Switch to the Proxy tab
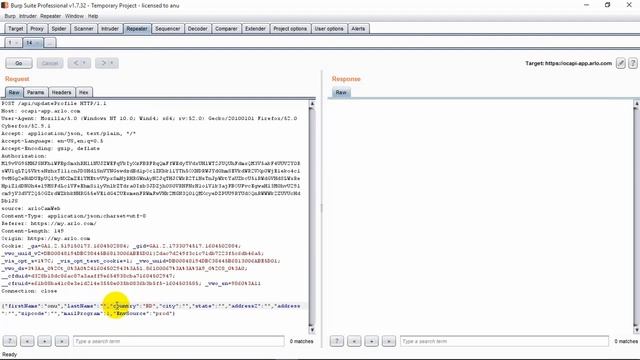This screenshot has height=360, width=640. (x=37, y=29)
